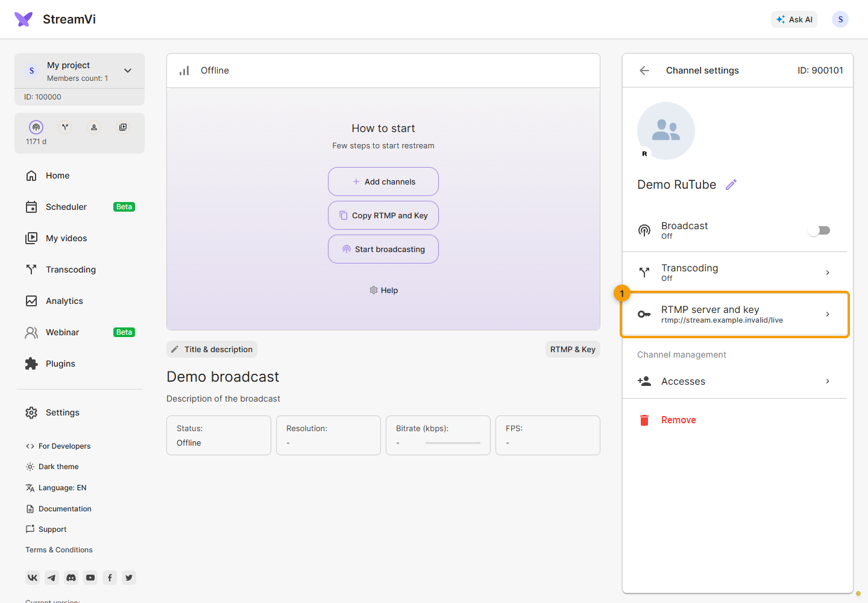Click the video library quota icon
The image size is (868, 603).
click(123, 127)
